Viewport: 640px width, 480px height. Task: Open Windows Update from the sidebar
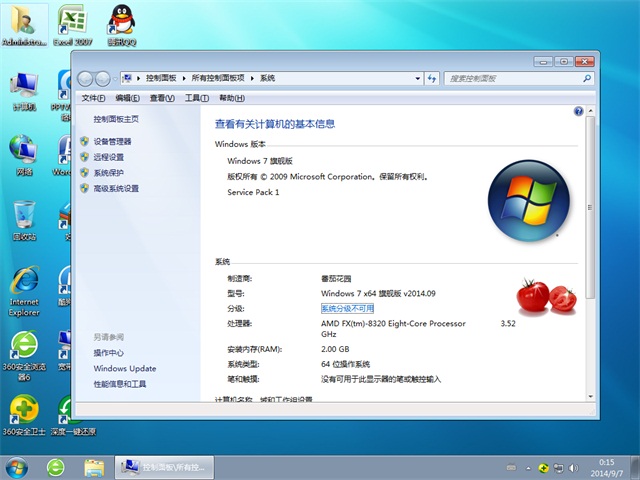click(125, 368)
